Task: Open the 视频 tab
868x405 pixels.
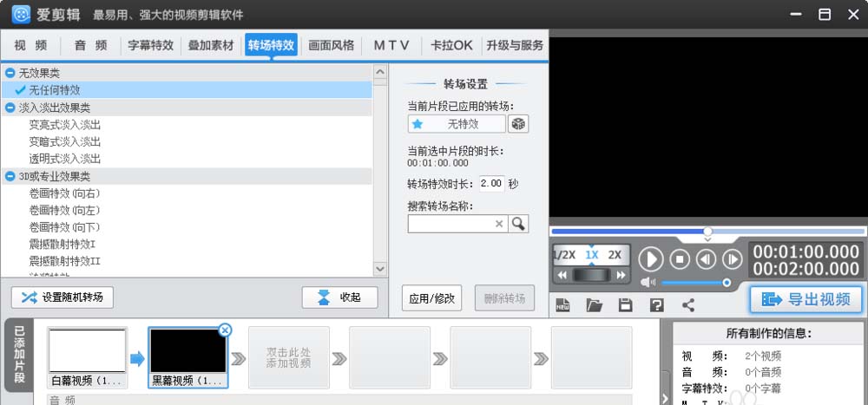Action: pos(30,45)
